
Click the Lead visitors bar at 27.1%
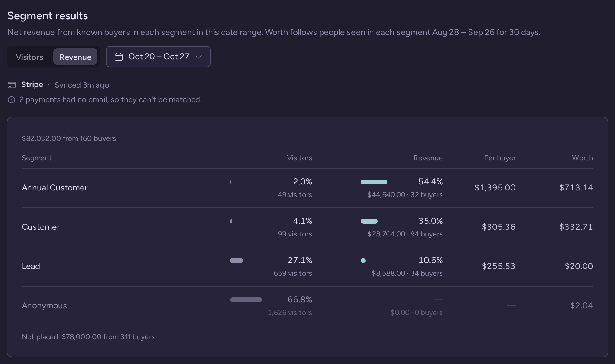[x=237, y=261]
